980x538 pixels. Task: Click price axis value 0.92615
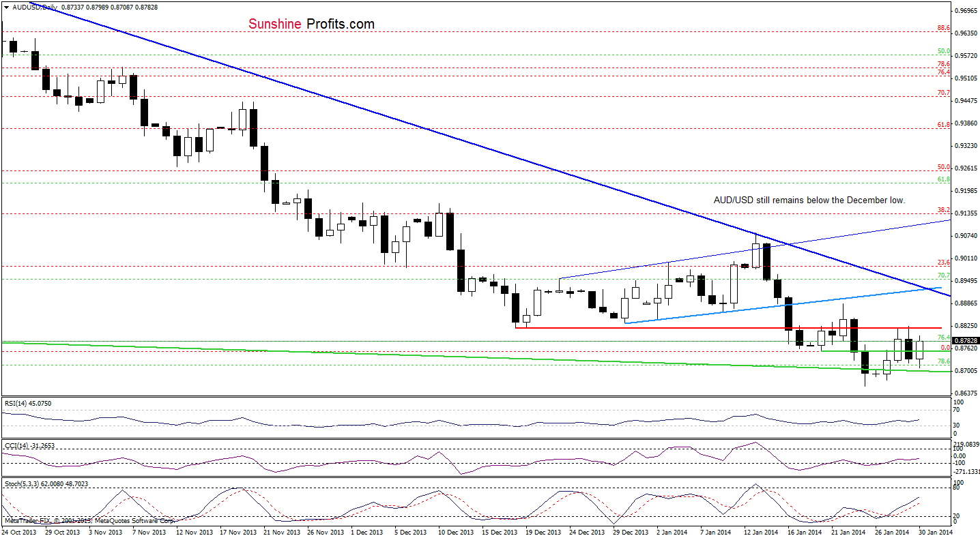click(x=966, y=168)
